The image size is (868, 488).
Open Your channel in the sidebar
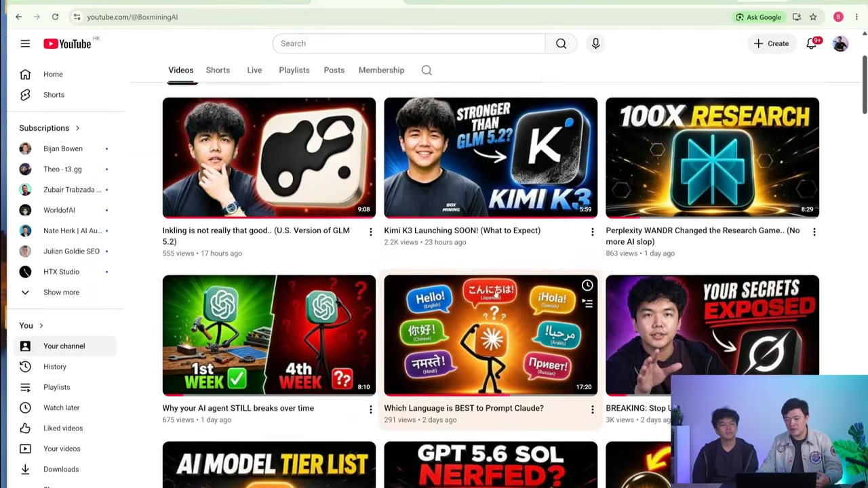(x=66, y=346)
